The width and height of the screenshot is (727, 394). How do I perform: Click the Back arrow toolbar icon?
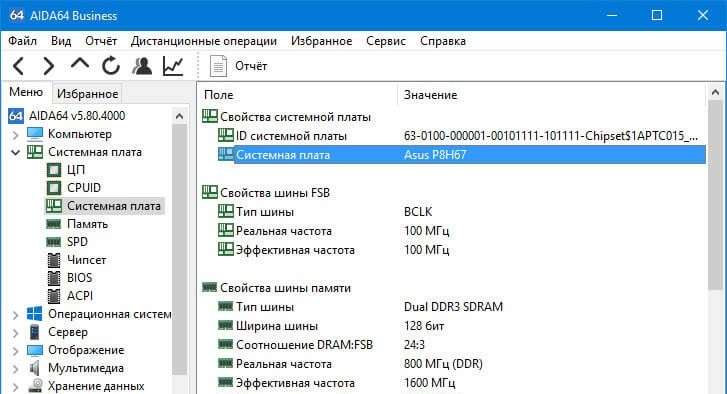(x=19, y=66)
